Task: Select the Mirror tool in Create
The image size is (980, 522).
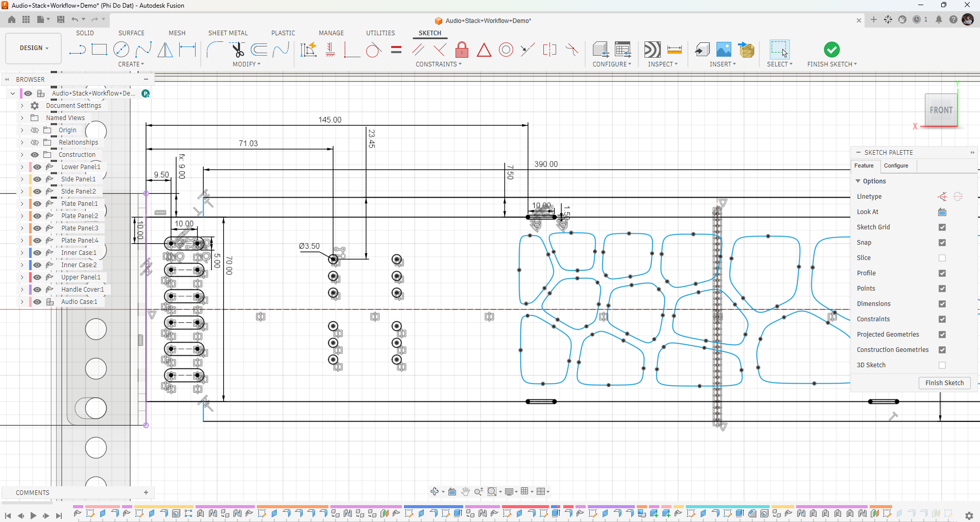Action: pyautogui.click(x=165, y=50)
